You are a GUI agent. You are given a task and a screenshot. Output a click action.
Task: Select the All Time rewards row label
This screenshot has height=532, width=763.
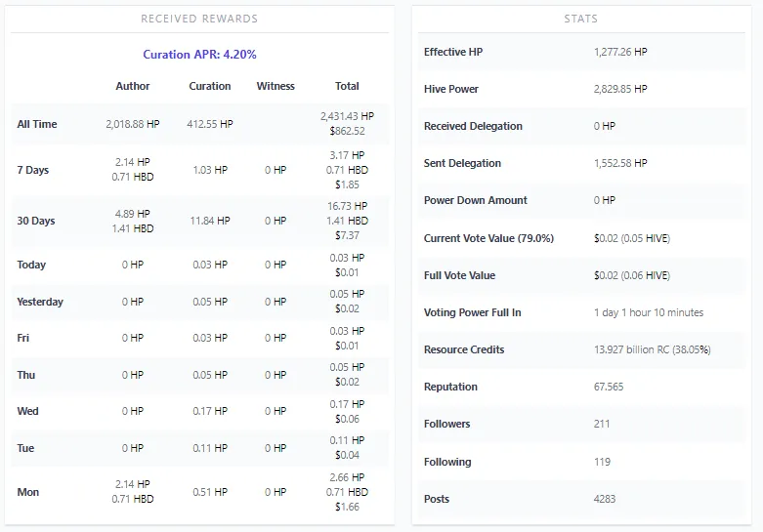pos(37,124)
